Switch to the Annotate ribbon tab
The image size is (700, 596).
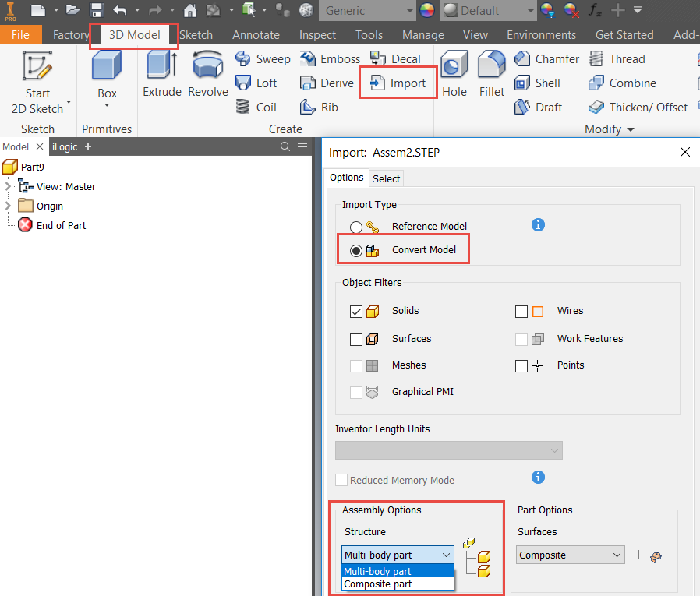pyautogui.click(x=256, y=35)
